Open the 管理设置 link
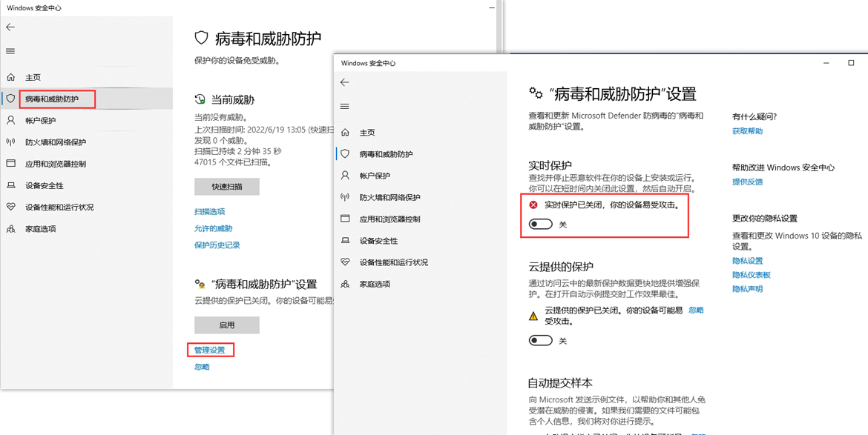Image resolution: width=868 pixels, height=435 pixels. click(x=210, y=351)
